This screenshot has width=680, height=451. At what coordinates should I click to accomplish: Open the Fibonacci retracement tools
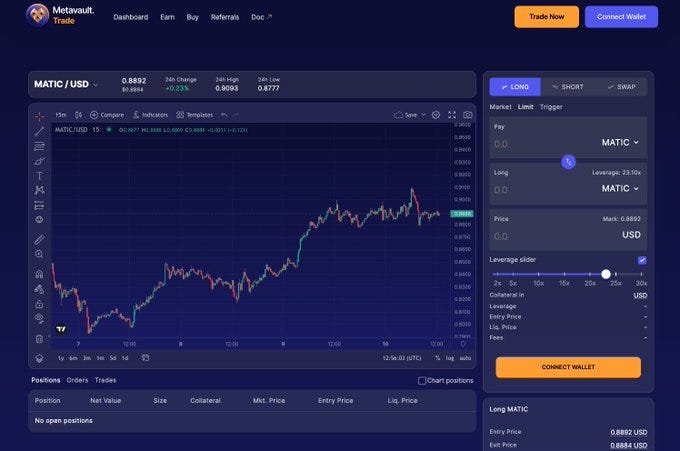[x=39, y=146]
